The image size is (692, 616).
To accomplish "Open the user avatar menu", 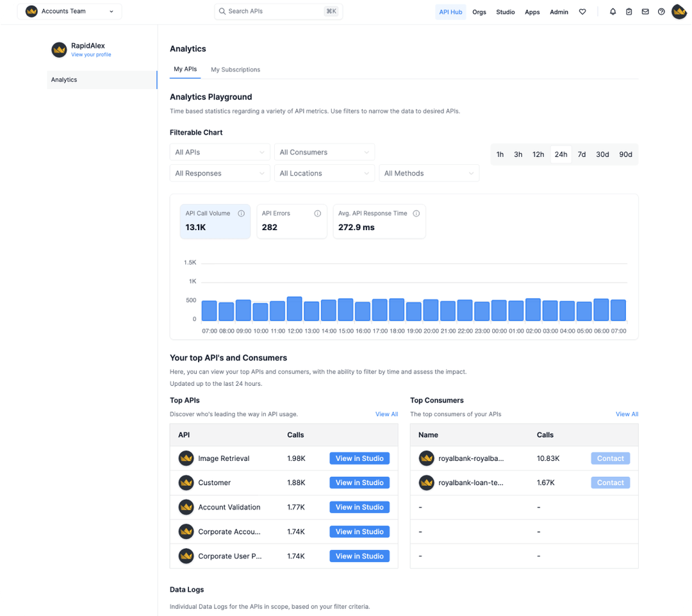I will (x=679, y=11).
